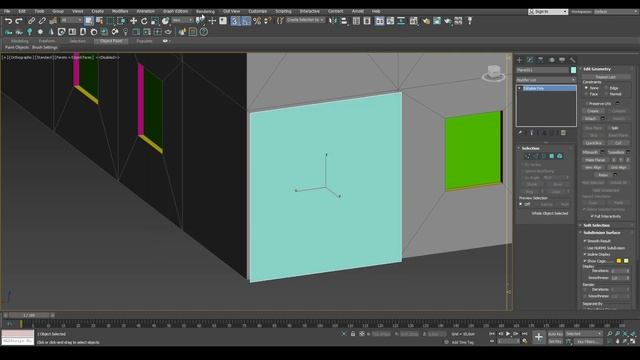
Task: Select the Normal constraint radio button
Action: tap(606, 94)
